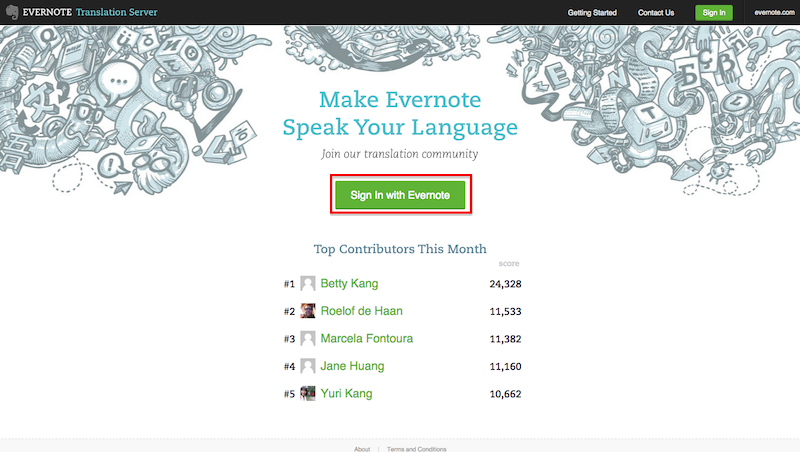
Task: Open Jane Huang's contributor profile
Action: pos(352,366)
